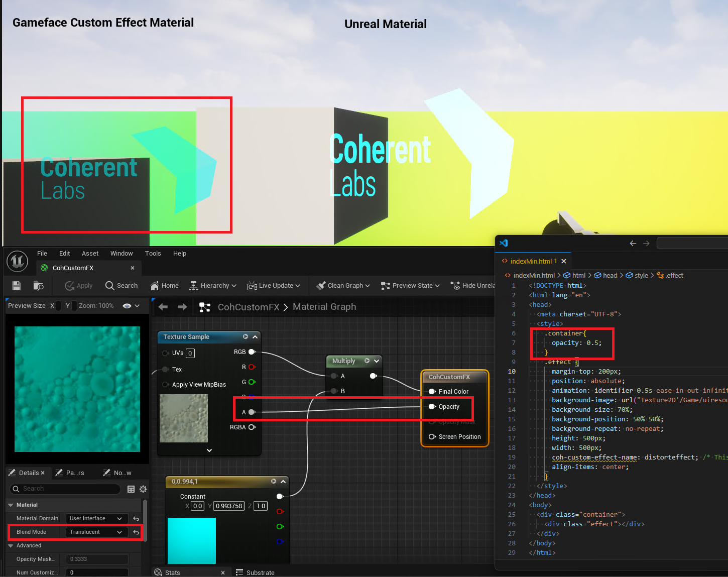Click the Details search field

pyautogui.click(x=65, y=489)
